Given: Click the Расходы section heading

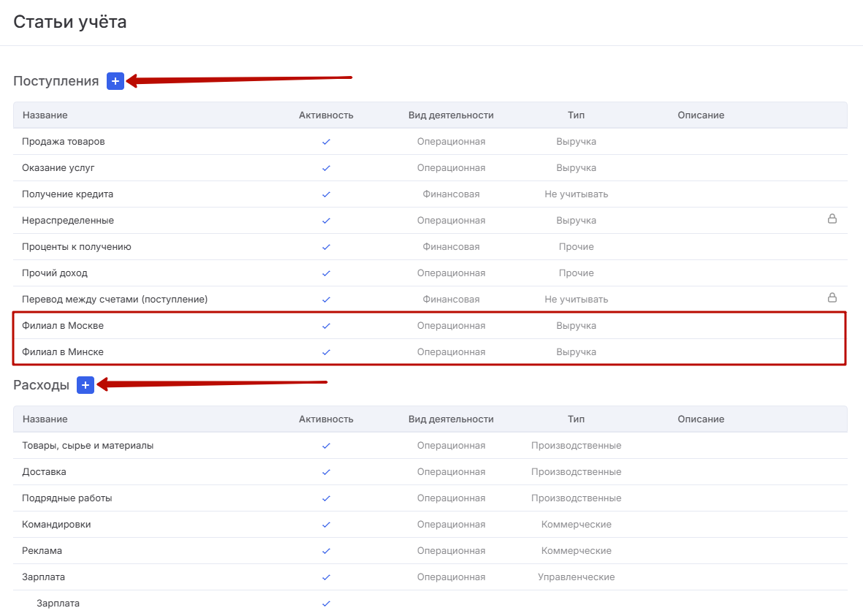Looking at the screenshot, I should click(x=41, y=385).
